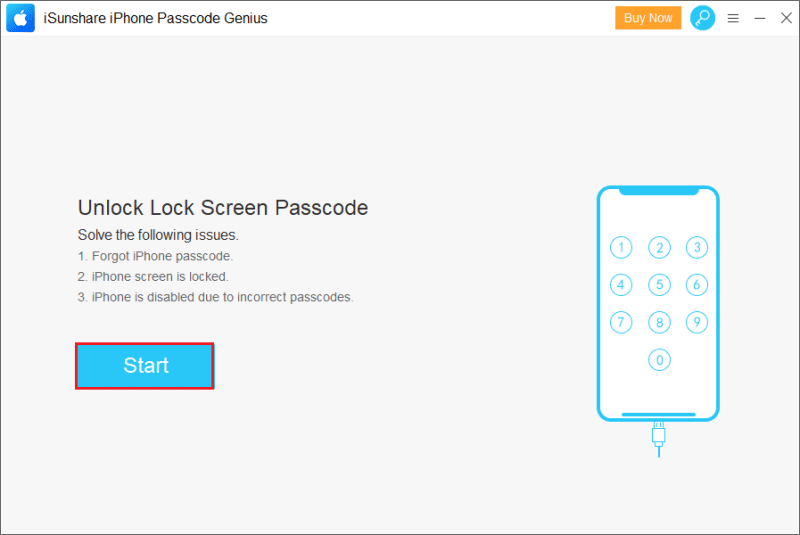Minimize the application window
Viewport: 800px width, 535px height.
[x=760, y=18]
